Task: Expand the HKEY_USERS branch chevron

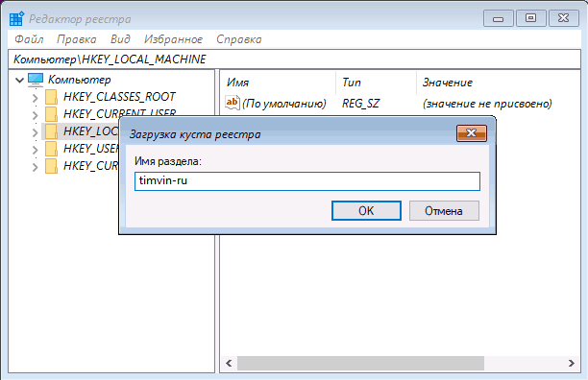Action: 35,150
